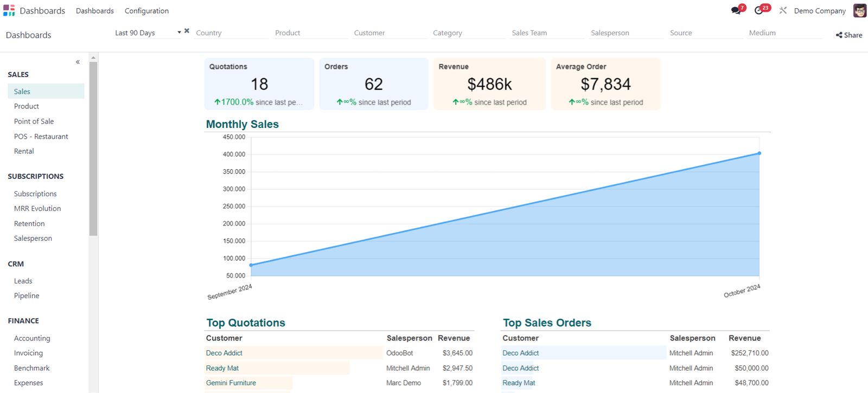Select the Sales dashboard in sidebar
868x393 pixels.
[46, 92]
